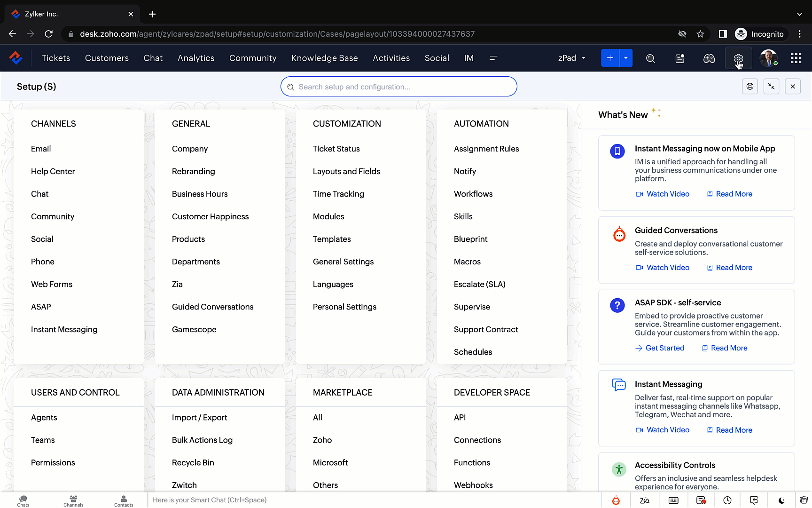
Task: Open Ticket Status under Customization
Action: click(336, 149)
